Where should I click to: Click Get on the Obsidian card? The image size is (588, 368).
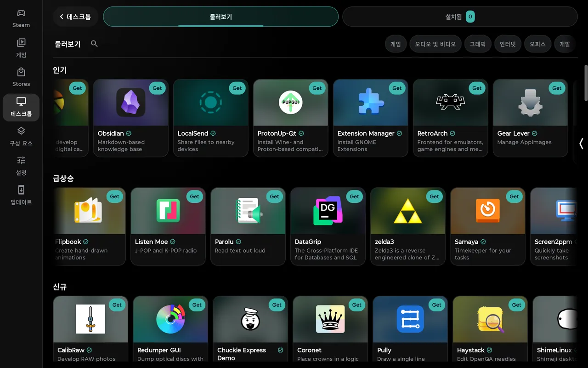click(157, 88)
